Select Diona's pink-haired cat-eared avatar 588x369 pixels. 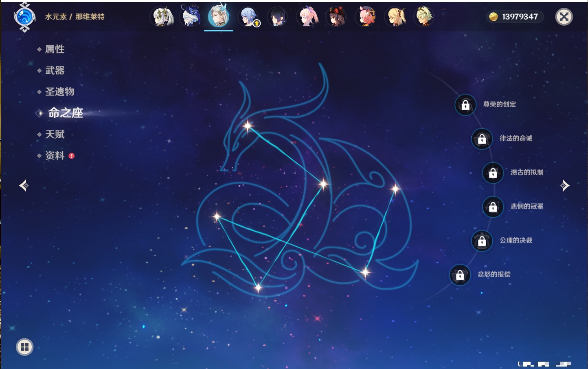pos(366,17)
